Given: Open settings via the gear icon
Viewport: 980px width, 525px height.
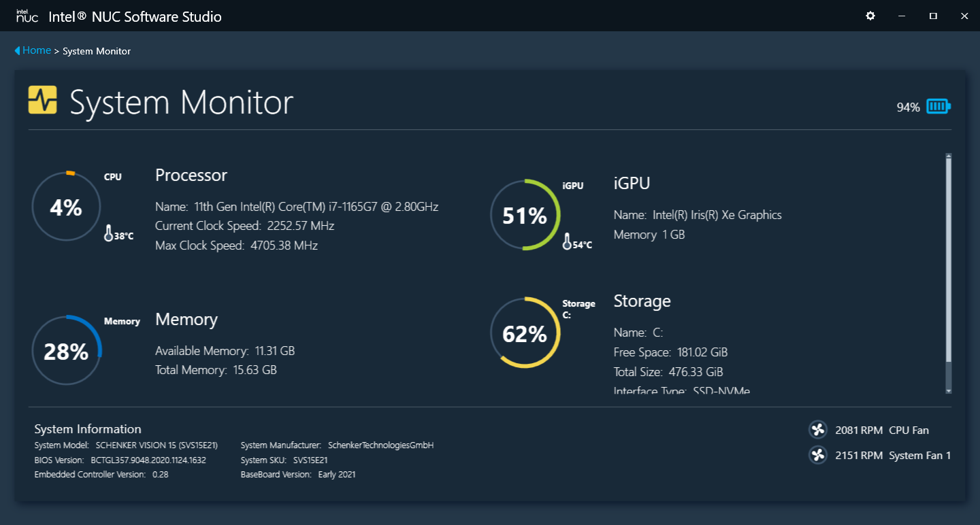Looking at the screenshot, I should [870, 16].
